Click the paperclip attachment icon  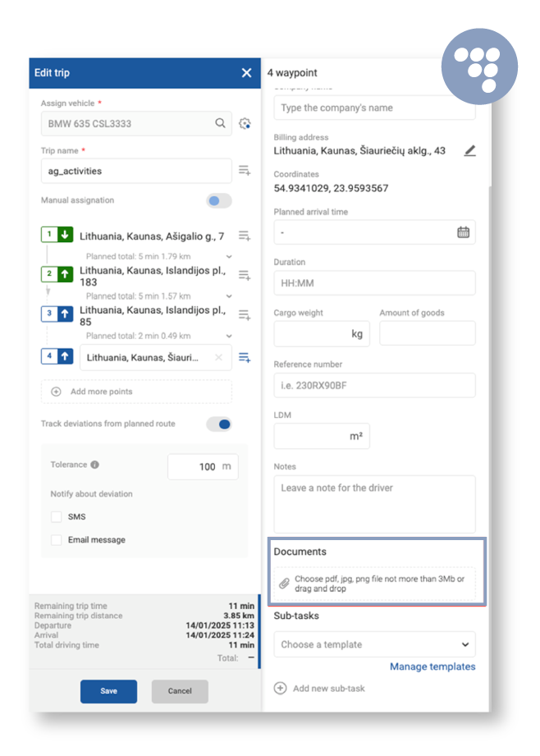(285, 584)
